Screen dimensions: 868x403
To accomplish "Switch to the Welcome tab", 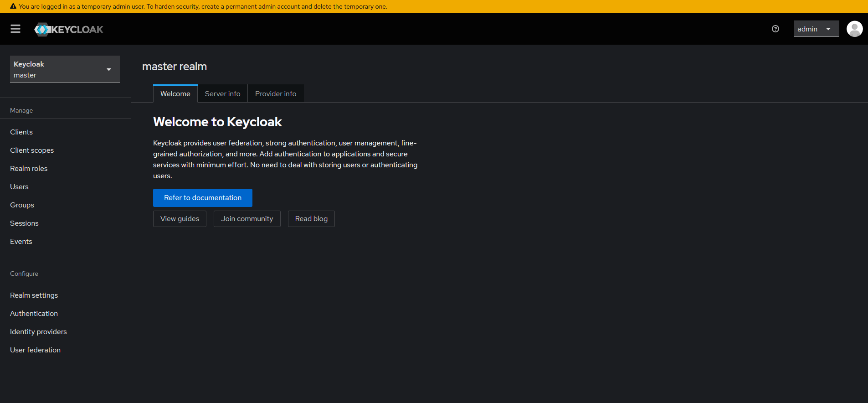I will [175, 93].
